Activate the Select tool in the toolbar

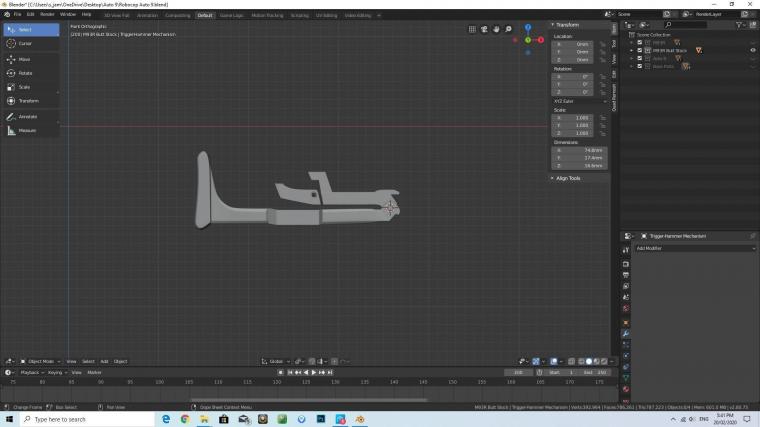pos(31,30)
